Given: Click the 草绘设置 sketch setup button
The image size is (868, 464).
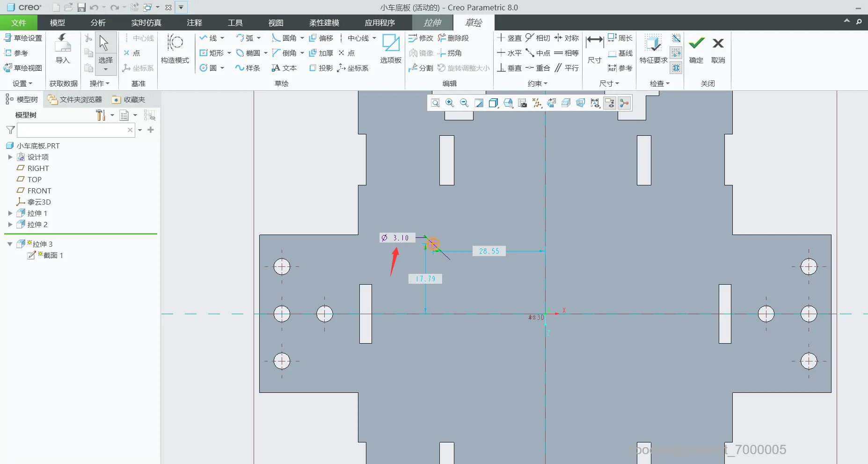Looking at the screenshot, I should click(23, 38).
